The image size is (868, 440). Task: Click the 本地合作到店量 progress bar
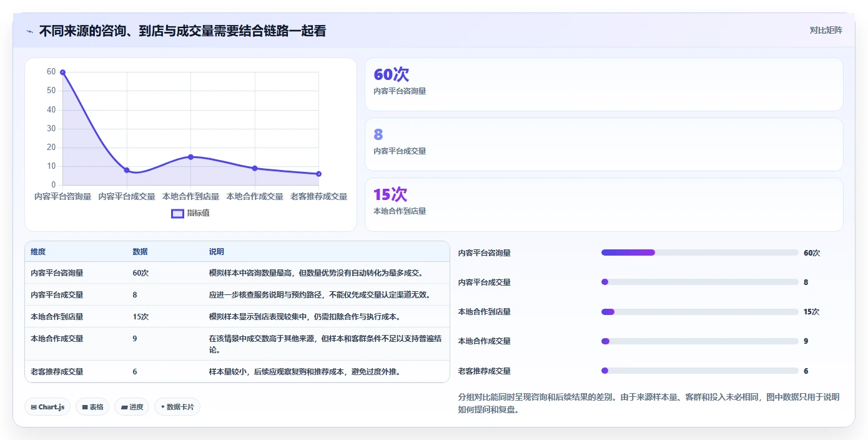(700, 312)
